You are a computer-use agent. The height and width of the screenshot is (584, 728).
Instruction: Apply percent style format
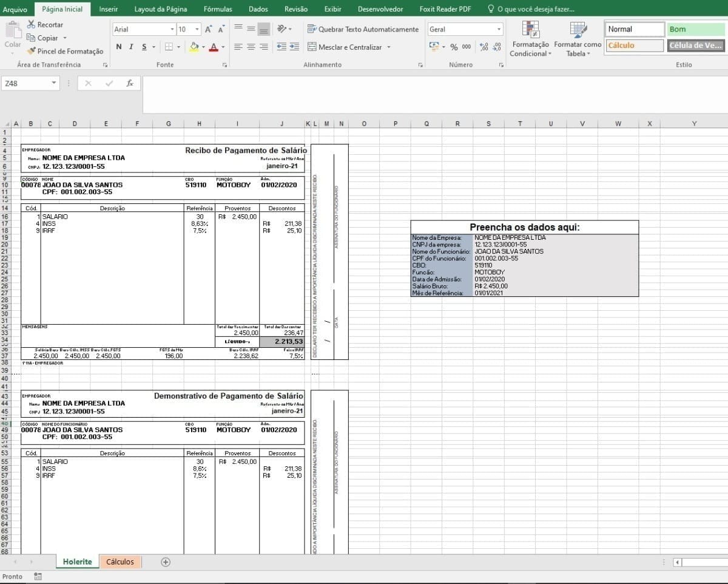(454, 47)
